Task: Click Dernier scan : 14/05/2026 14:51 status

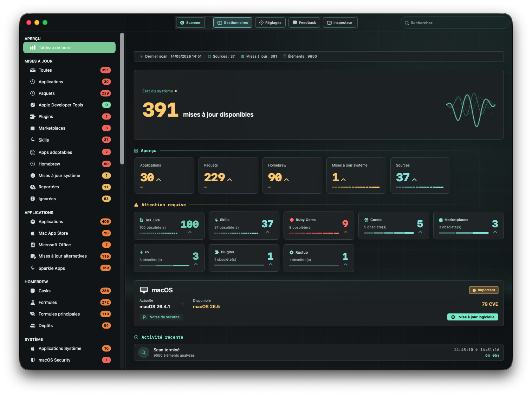Action: [x=170, y=56]
